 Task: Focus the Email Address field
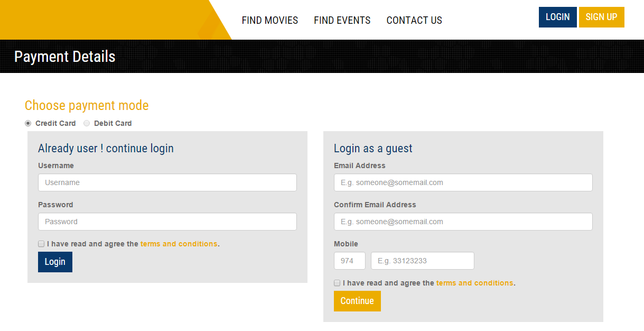pyautogui.click(x=463, y=182)
